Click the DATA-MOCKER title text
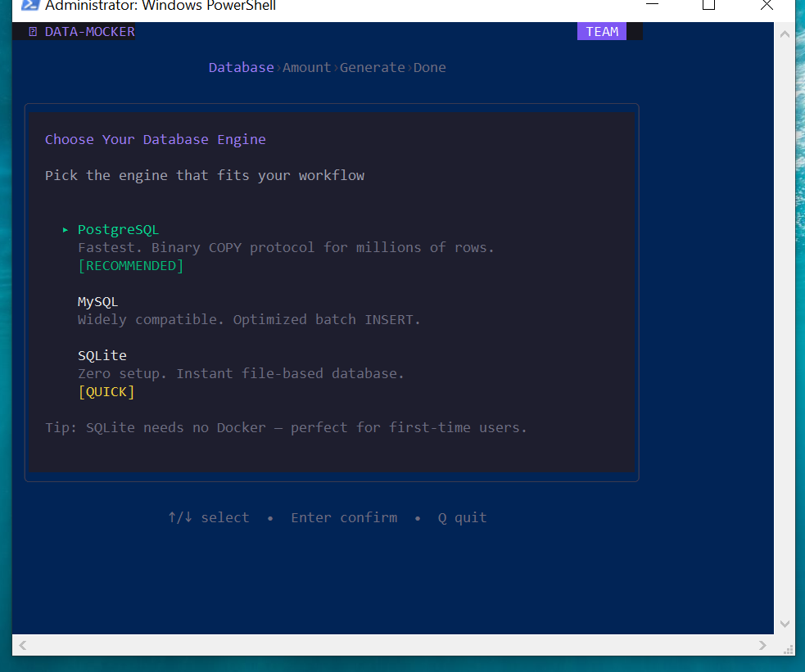This screenshot has width=805, height=672. (x=90, y=32)
